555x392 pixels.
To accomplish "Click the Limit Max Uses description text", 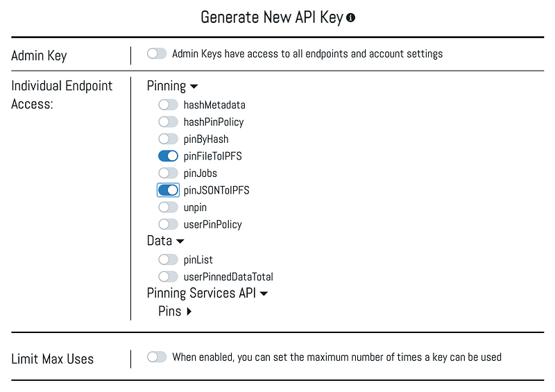I will [x=336, y=357].
